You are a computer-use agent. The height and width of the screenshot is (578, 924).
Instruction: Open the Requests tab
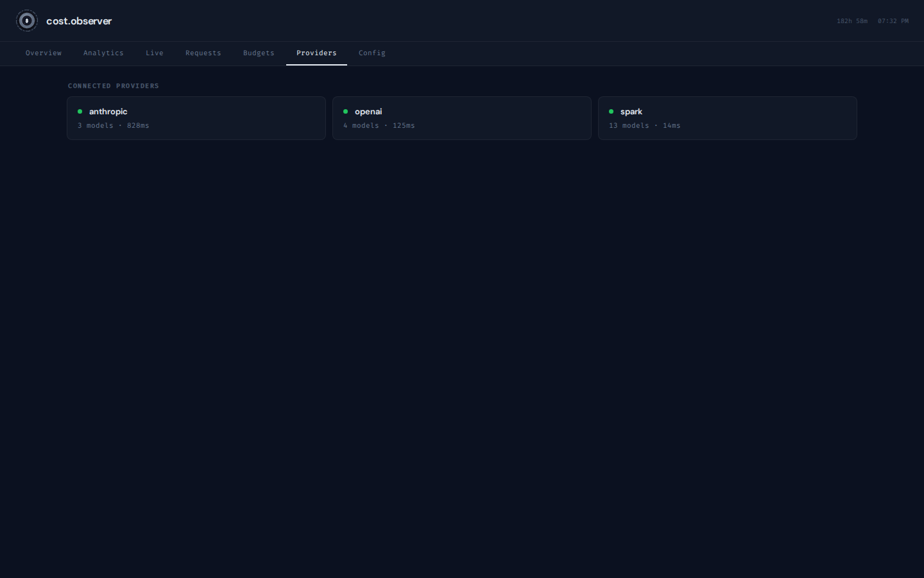[203, 53]
